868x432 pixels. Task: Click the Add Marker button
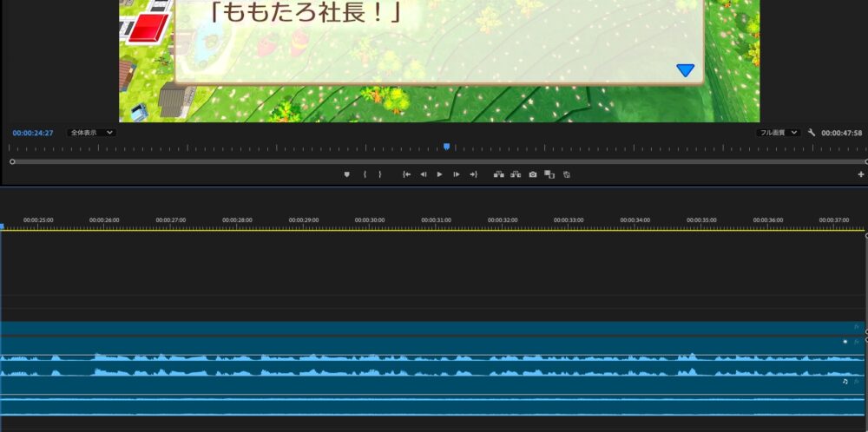click(347, 174)
